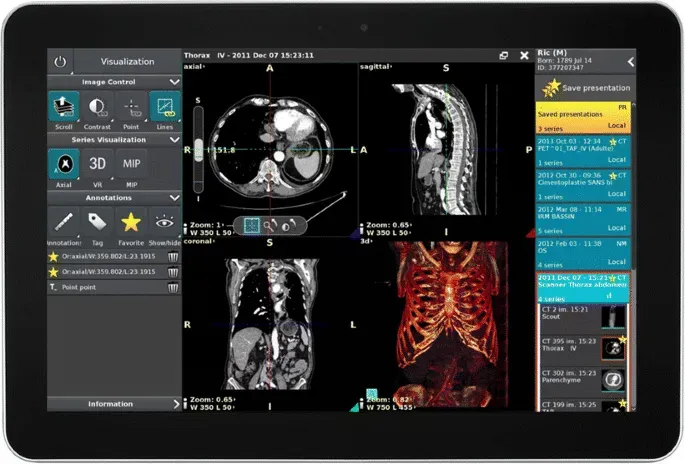Click the grid layout icon in floating toolbar
The image size is (685, 464).
coord(251,225)
